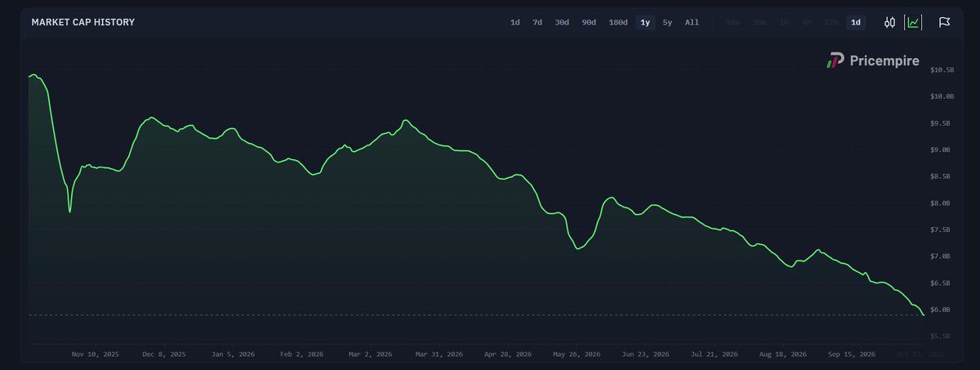The image size is (980, 370).
Task: Click the $8.5B axis label
Action: (x=940, y=176)
